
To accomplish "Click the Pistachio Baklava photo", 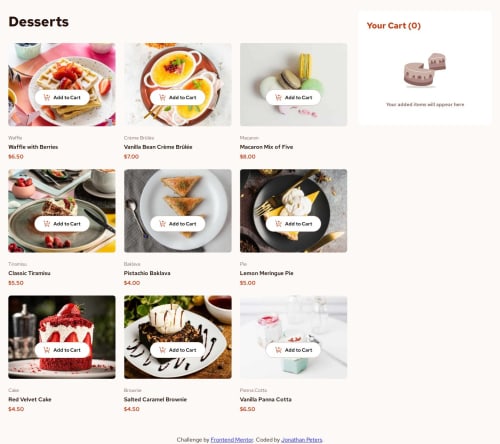I will [x=178, y=211].
